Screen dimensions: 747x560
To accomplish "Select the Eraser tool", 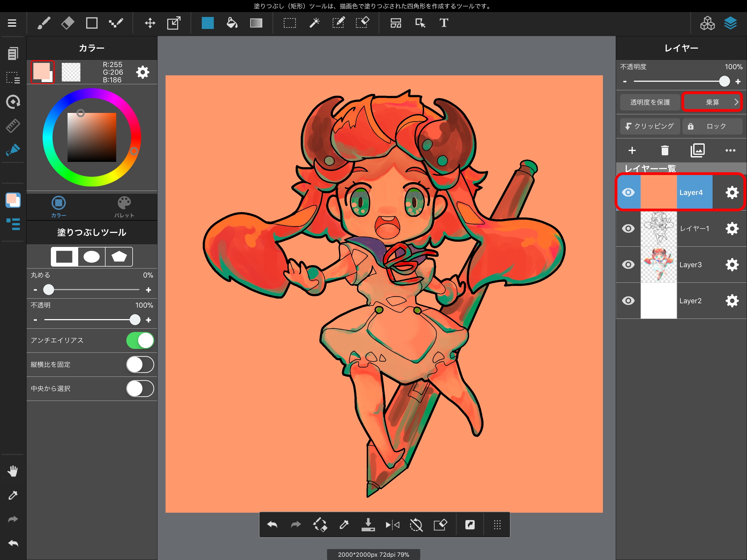I will click(68, 23).
